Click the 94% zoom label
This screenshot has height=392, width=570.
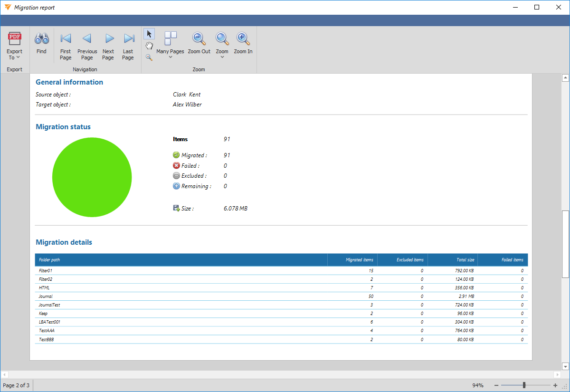(x=478, y=385)
